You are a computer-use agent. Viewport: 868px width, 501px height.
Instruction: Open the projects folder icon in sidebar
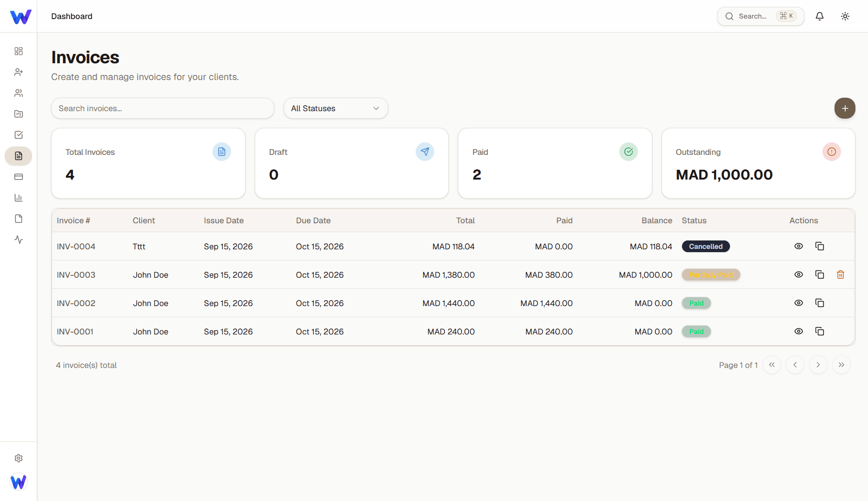[x=19, y=114]
